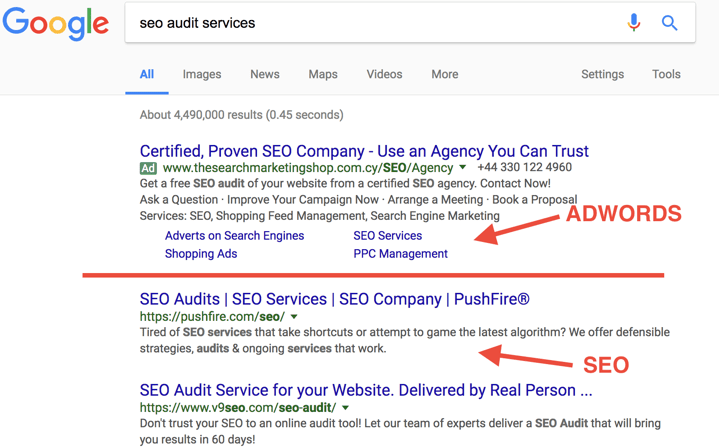Open the More search categories menu
This screenshot has height=447, width=719.
coord(445,74)
